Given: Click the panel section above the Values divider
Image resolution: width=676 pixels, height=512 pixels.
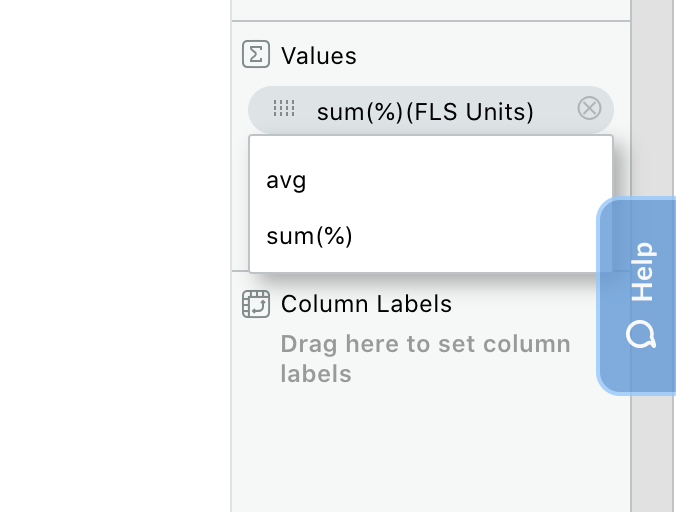Looking at the screenshot, I should [431, 9].
